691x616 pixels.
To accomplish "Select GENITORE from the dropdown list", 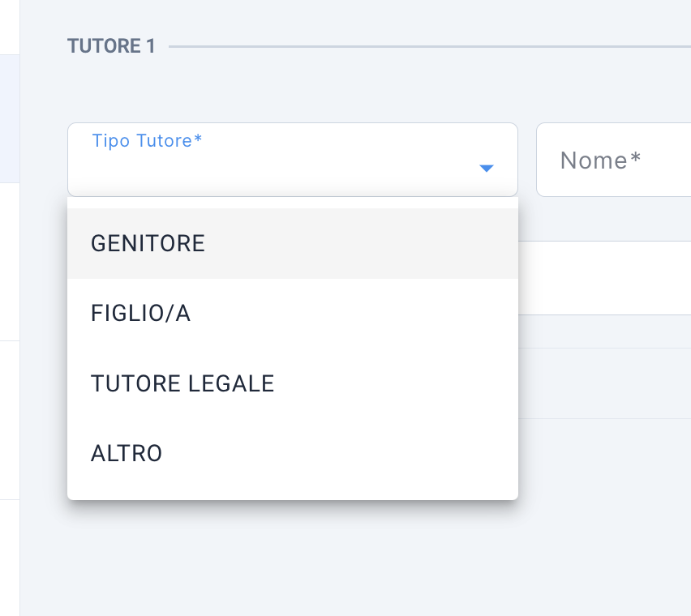I will (292, 243).
